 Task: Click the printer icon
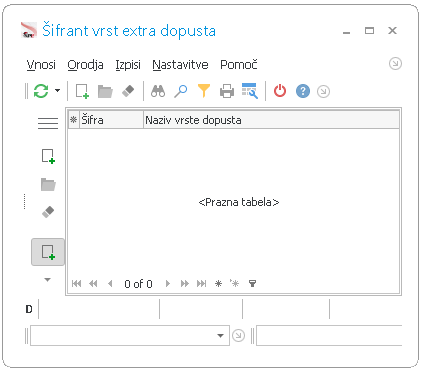(227, 91)
